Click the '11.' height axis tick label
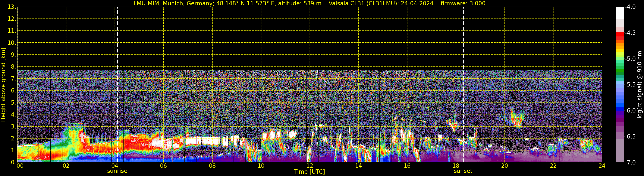Viewport: 644px width, 176px height. click(12, 31)
